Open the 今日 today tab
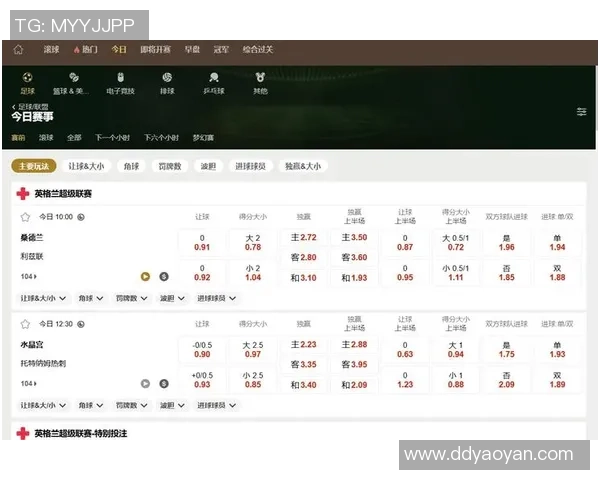 (119, 49)
